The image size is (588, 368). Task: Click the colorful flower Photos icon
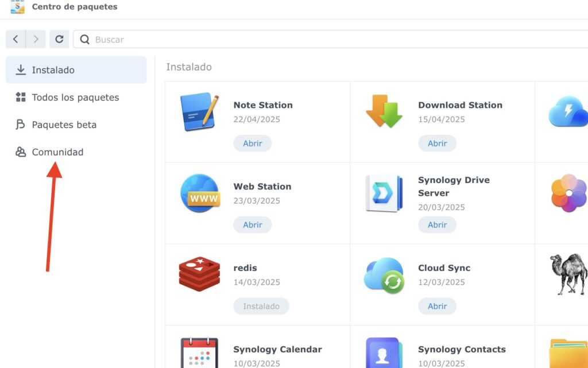569,193
